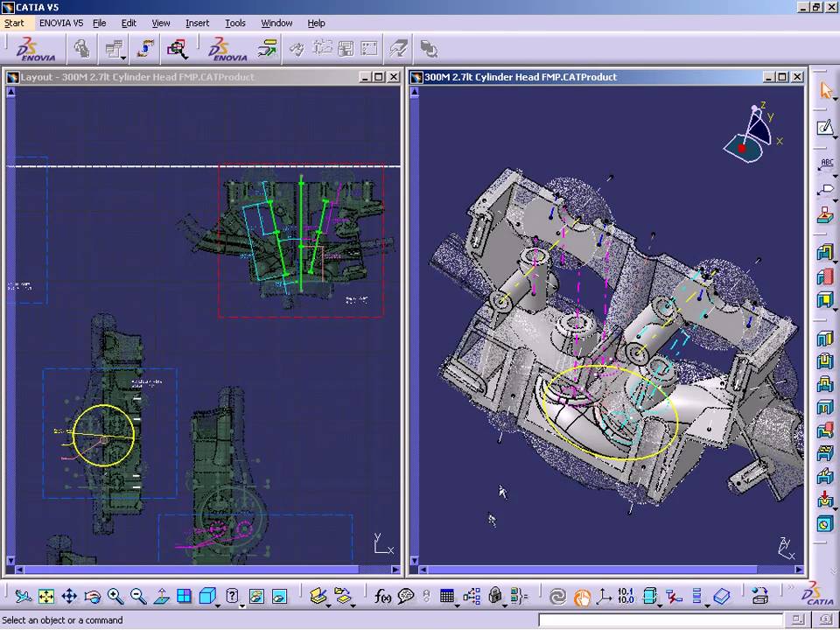This screenshot has width=840, height=630.
Task: Click the Zoom In magnifier
Action: coord(115,596)
